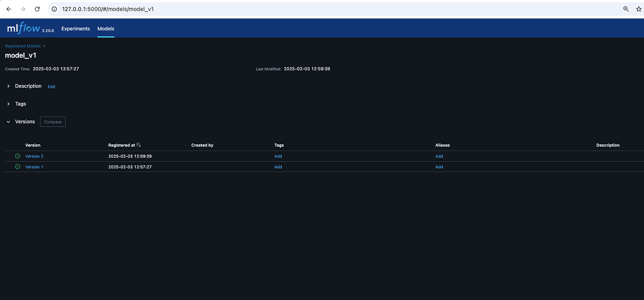Select the 2025-02-03 12:59:39 registered time cell

(130, 156)
